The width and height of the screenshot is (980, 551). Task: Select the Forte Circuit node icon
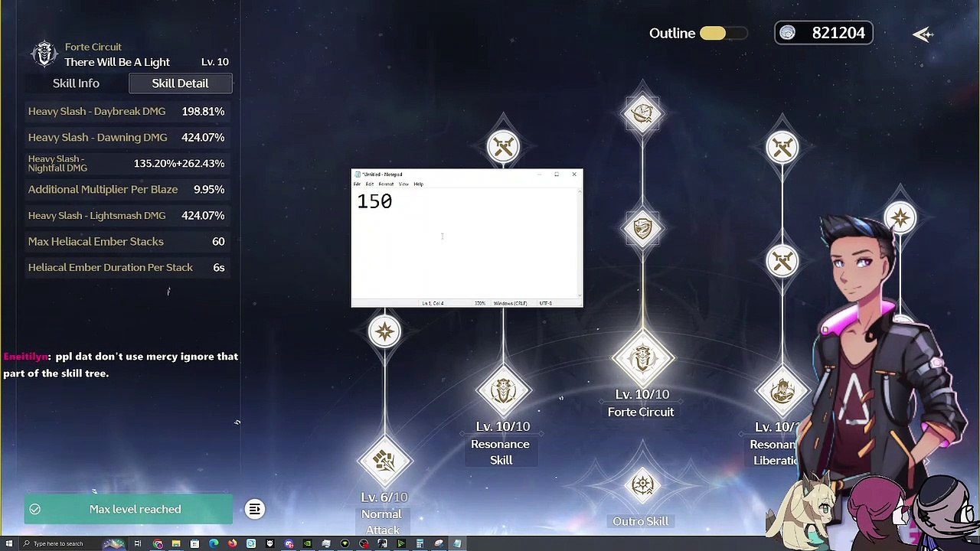[642, 358]
